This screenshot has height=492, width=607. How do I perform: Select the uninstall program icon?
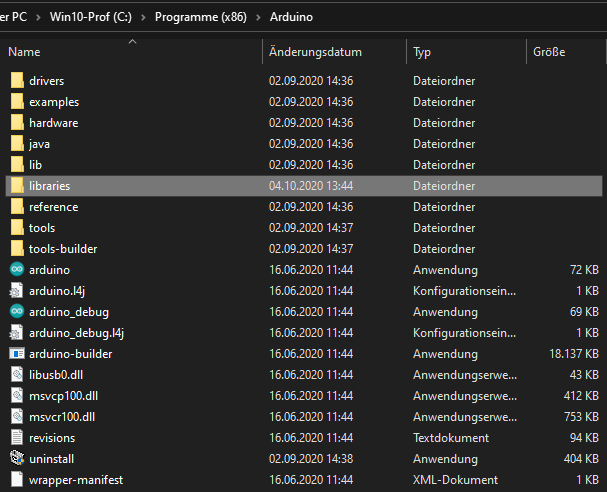tap(16, 458)
